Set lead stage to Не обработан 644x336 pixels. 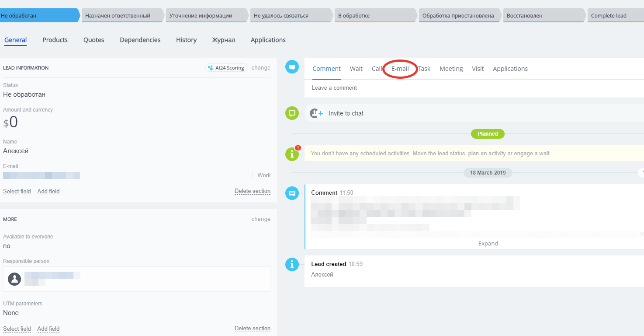click(x=40, y=15)
